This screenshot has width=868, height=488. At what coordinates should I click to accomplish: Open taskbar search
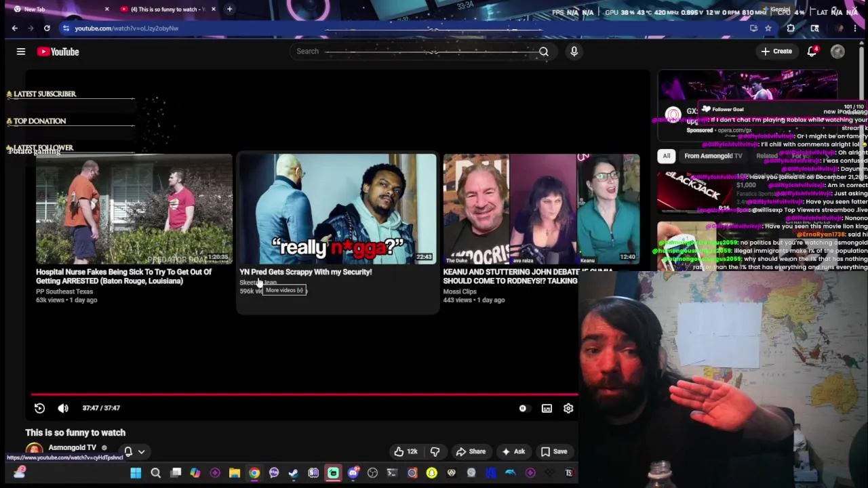click(x=155, y=473)
